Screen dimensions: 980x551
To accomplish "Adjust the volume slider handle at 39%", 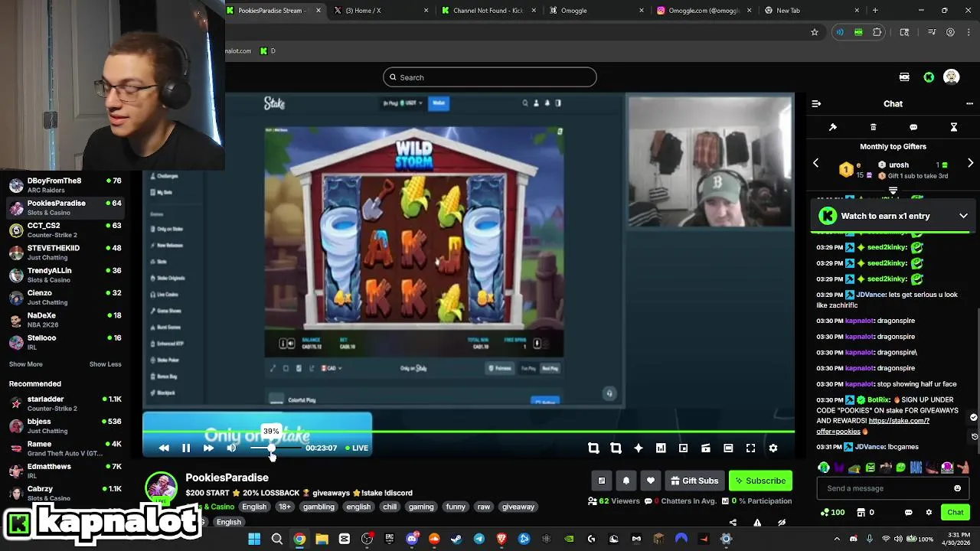I will 271,448.
